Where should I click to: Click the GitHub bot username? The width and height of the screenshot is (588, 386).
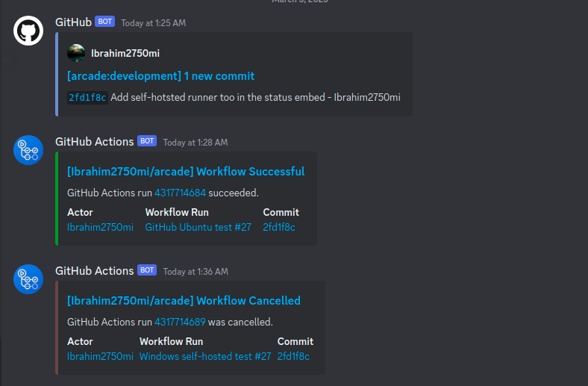point(73,22)
